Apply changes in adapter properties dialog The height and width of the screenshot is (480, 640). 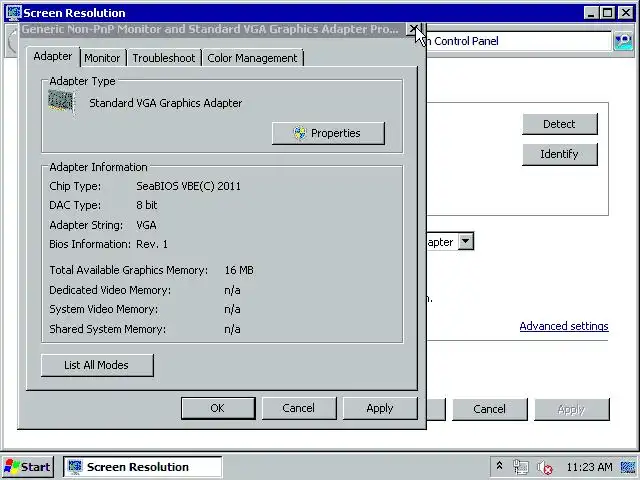[380, 408]
